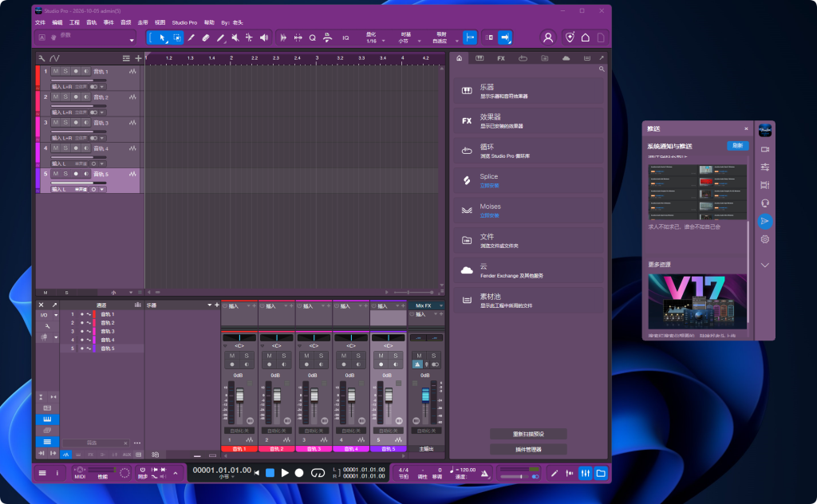817x504 pixels.
Task: Select the Listen speaker tool
Action: (264, 37)
